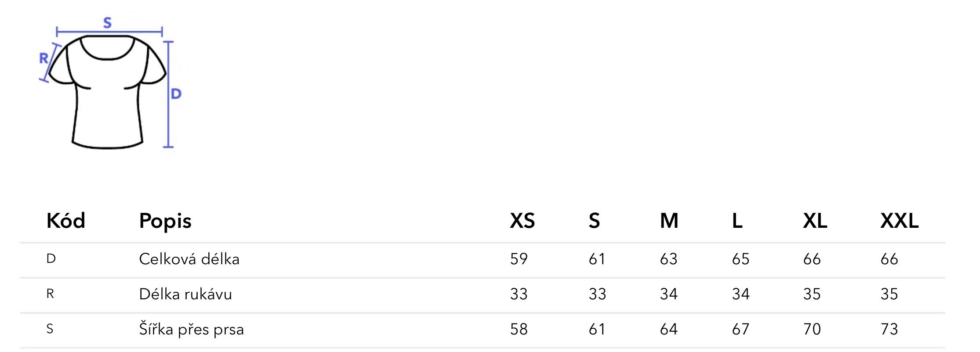980x352 pixels.
Task: Click the XXL size column header
Action: coord(899,220)
